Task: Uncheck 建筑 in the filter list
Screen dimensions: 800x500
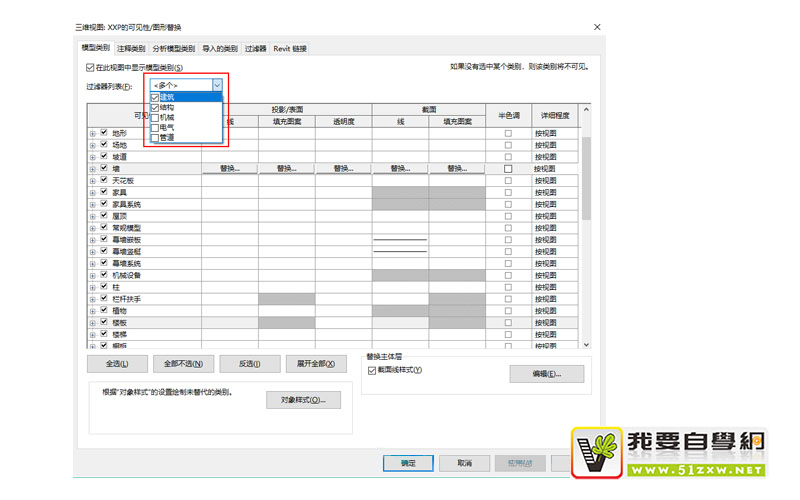Action: 155,97
